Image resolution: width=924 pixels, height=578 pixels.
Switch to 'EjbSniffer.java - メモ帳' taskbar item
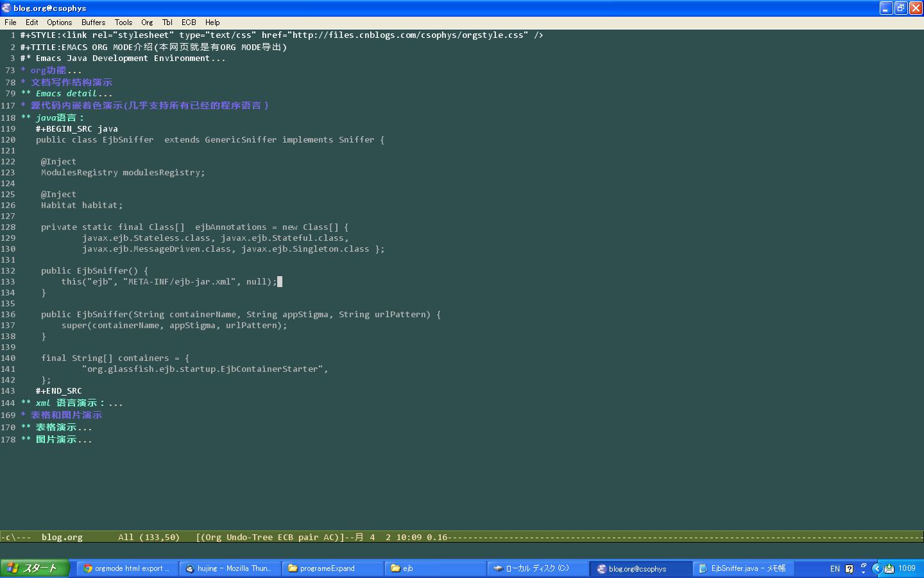coord(742,568)
